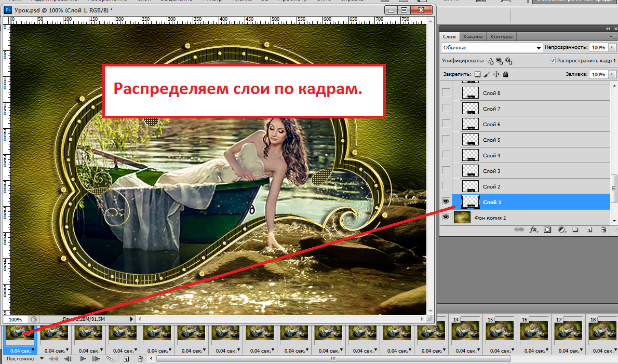Go to previous animation frame
Viewport: 618px width, 364px height.
68,359
